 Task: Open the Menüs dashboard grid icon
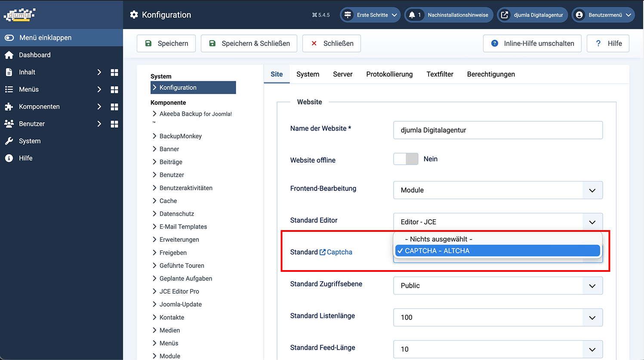coord(114,89)
